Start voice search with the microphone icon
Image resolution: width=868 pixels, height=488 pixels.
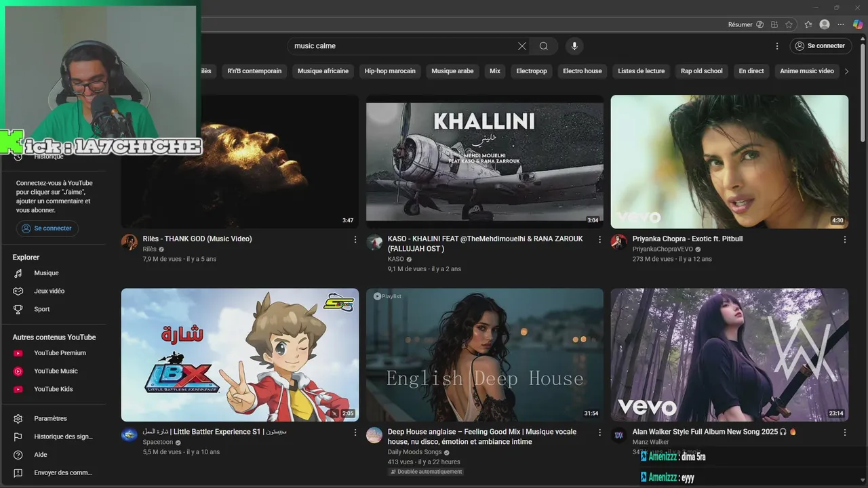(574, 46)
